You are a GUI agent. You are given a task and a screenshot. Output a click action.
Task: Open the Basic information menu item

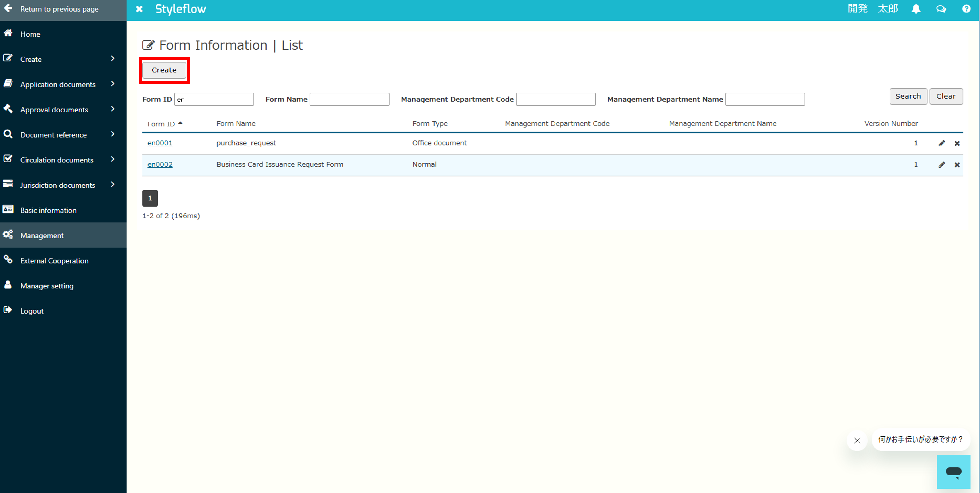tap(63, 210)
